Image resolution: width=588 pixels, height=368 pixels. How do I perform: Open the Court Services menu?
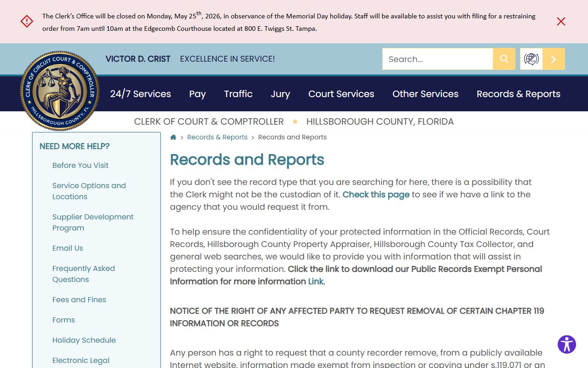[341, 94]
